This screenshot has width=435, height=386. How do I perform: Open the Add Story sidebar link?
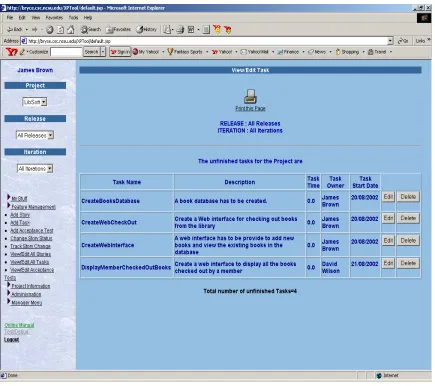(x=20, y=215)
